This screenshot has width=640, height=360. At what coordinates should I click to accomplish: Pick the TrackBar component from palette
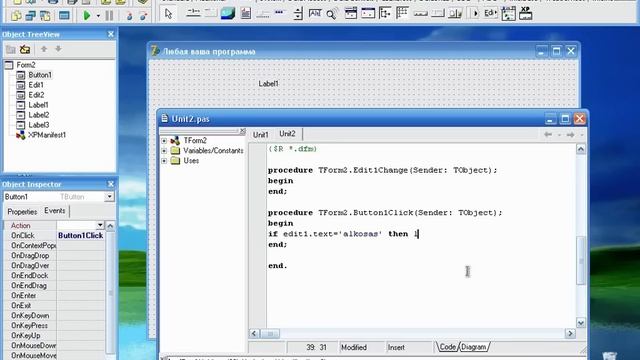click(x=262, y=14)
